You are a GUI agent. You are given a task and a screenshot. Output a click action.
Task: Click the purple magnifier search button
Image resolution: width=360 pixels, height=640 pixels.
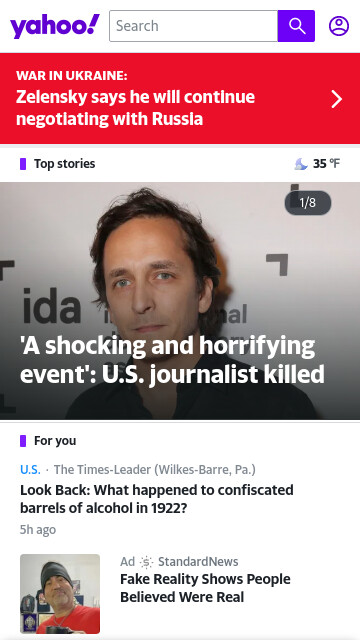coord(296,26)
